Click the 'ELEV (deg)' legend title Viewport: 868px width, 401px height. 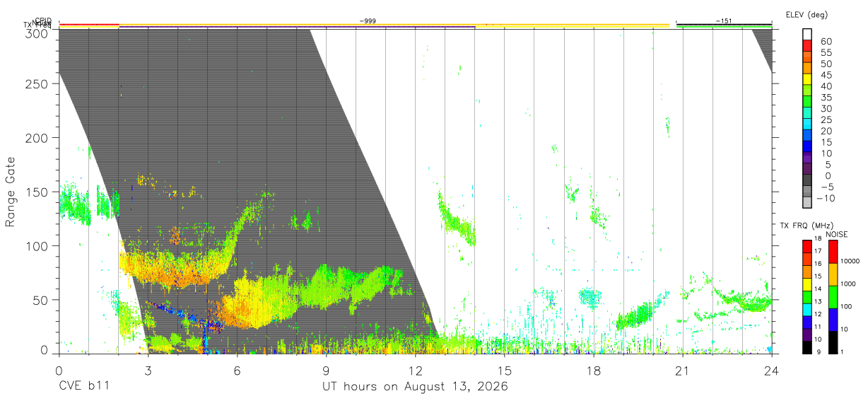(807, 14)
